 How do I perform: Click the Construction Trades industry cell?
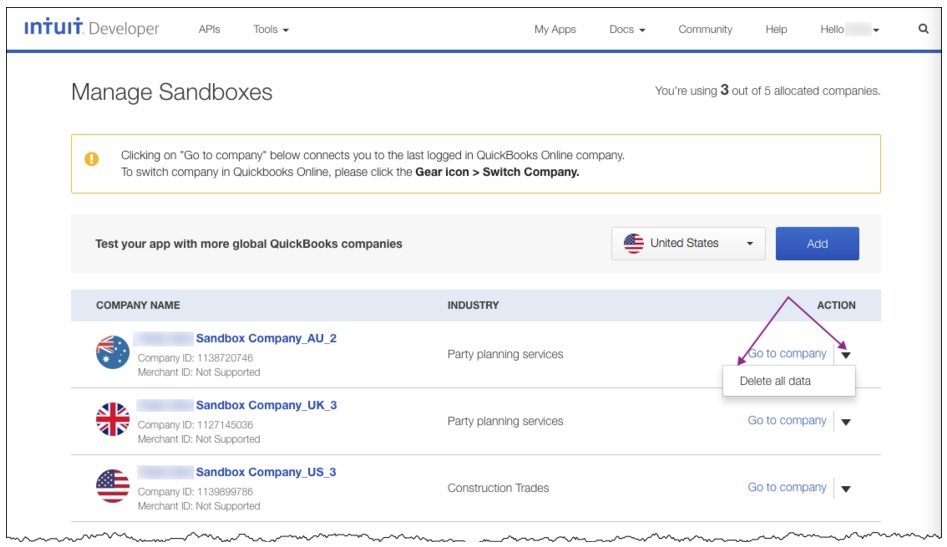click(x=498, y=488)
